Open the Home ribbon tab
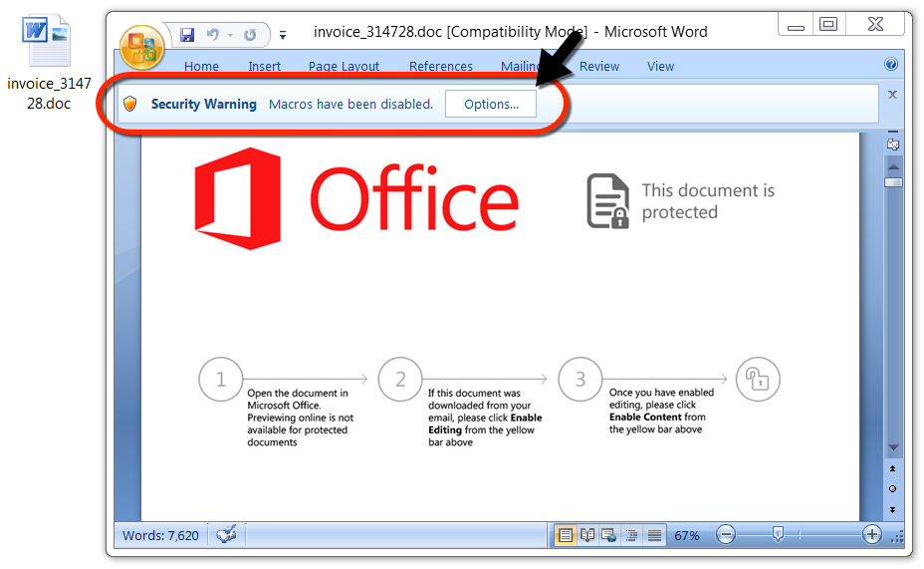The height and width of the screenshot is (569, 924). [201, 66]
